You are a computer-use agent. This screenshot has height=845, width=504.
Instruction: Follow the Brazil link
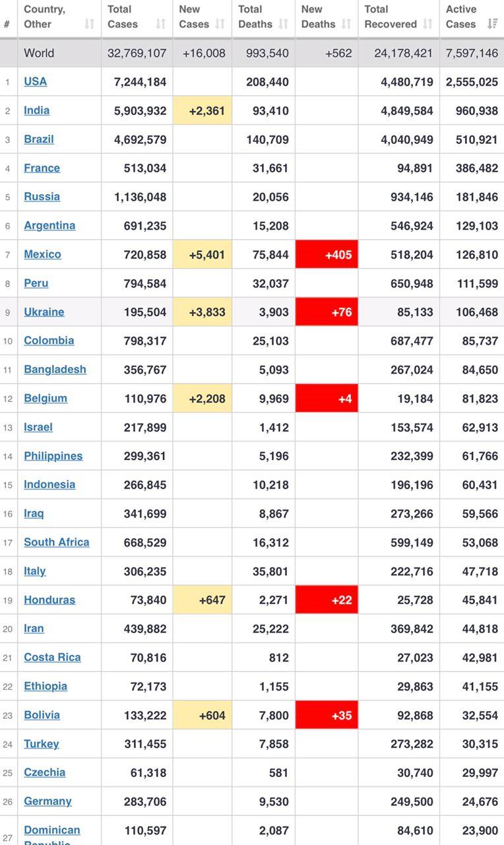click(39, 139)
